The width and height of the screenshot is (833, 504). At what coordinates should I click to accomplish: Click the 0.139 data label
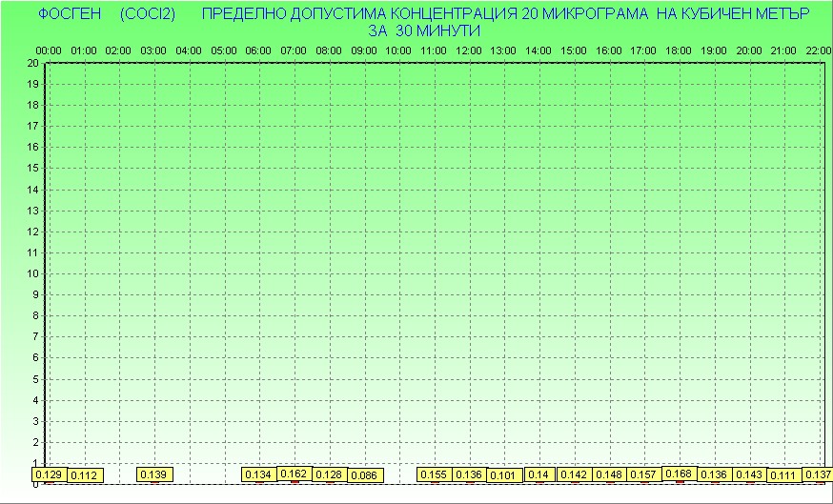click(x=154, y=474)
